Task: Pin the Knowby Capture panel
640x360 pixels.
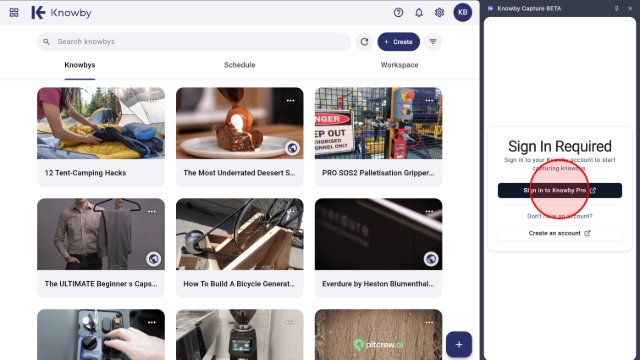Action: 616,8
